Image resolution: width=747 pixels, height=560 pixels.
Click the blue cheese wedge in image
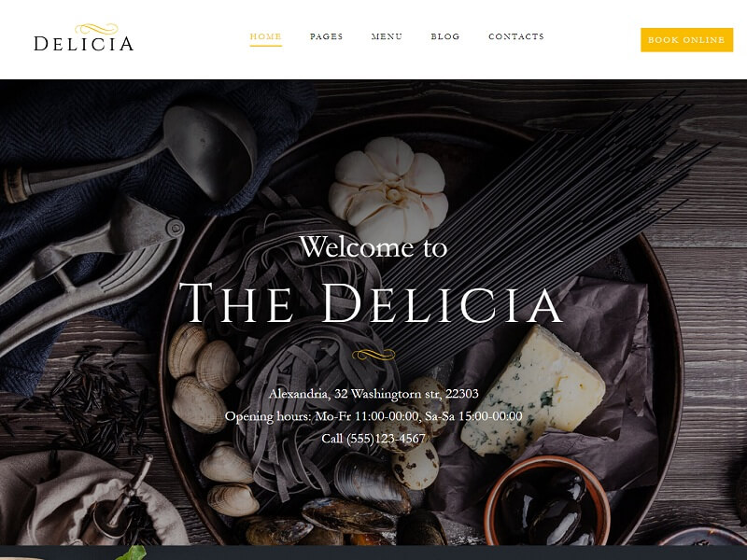[533, 390]
